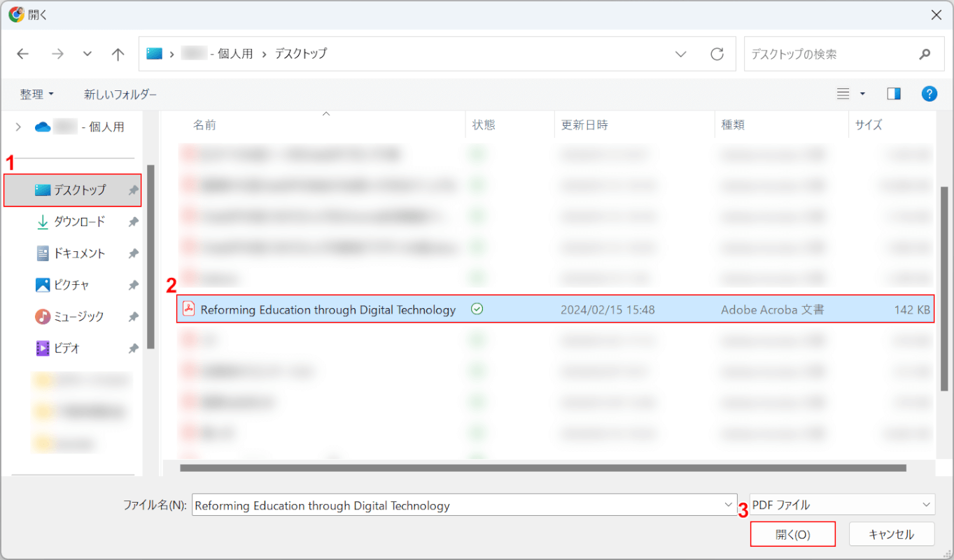The width and height of the screenshot is (954, 560).
Task: Click the horizontal scrollbar in file list
Action: tap(542, 468)
